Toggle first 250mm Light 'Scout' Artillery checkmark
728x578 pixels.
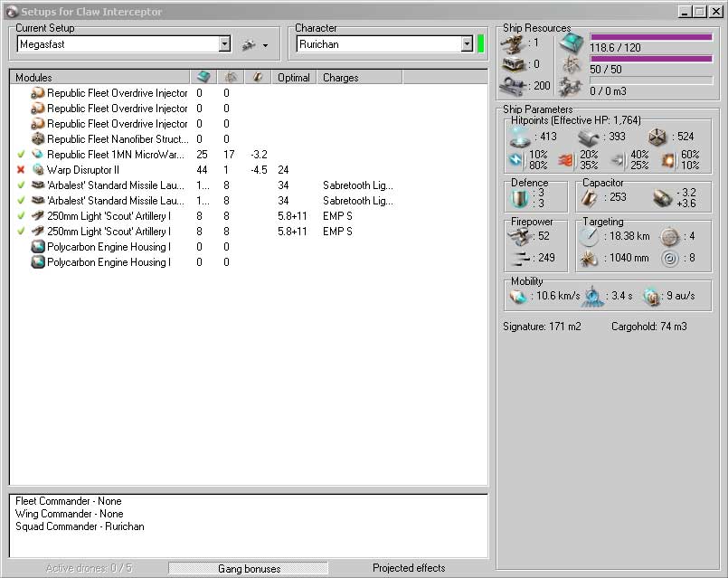21,215
